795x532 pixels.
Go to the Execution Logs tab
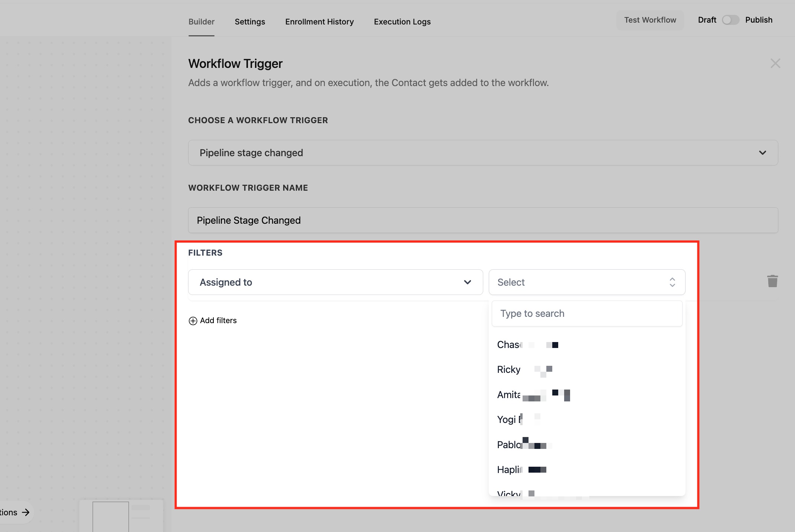[402, 22]
